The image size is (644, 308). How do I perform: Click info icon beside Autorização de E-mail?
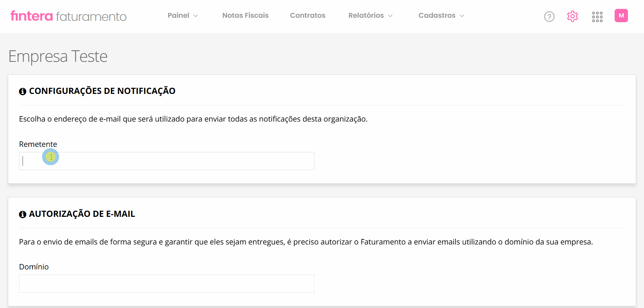23,214
